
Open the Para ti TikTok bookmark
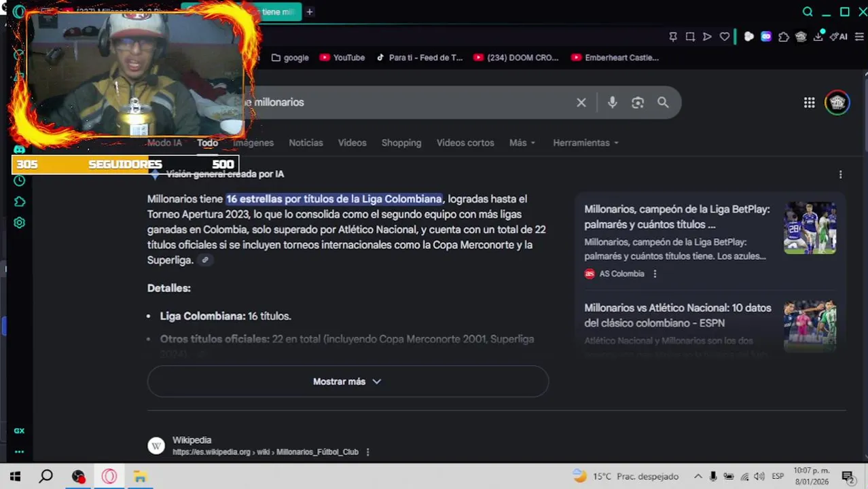point(419,58)
